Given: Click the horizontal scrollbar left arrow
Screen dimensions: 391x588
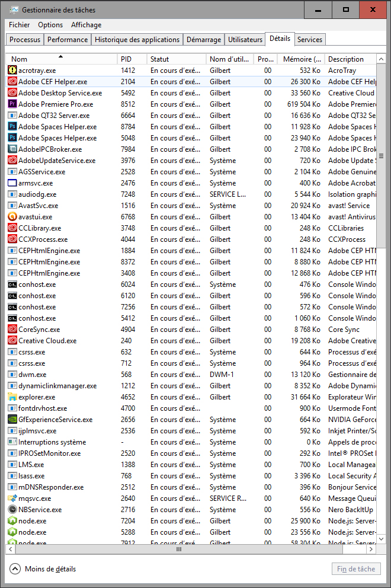Looking at the screenshot, I should [x=11, y=549].
